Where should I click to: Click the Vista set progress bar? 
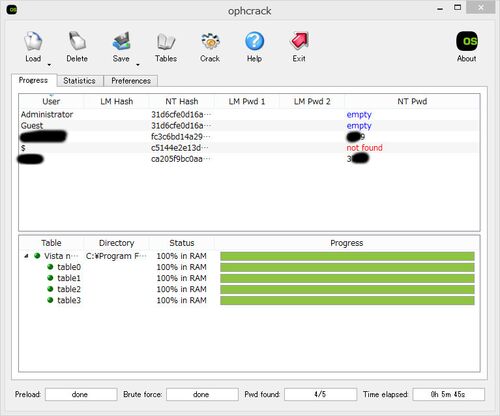point(347,256)
